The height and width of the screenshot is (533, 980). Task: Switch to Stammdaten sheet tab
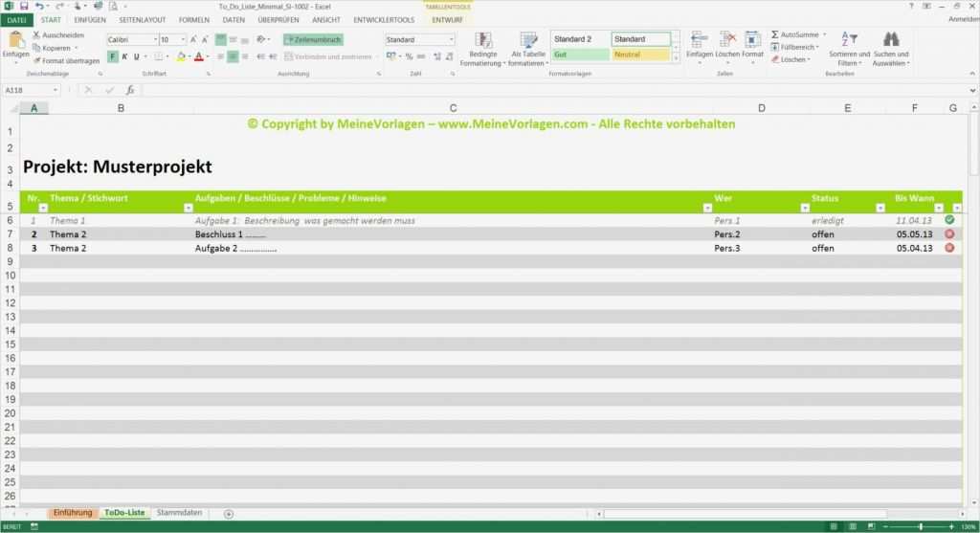[179, 512]
